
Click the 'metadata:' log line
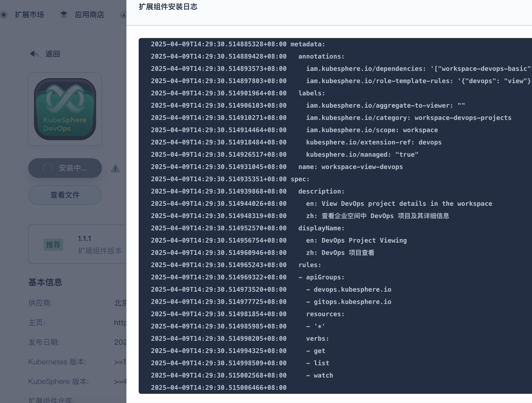238,44
